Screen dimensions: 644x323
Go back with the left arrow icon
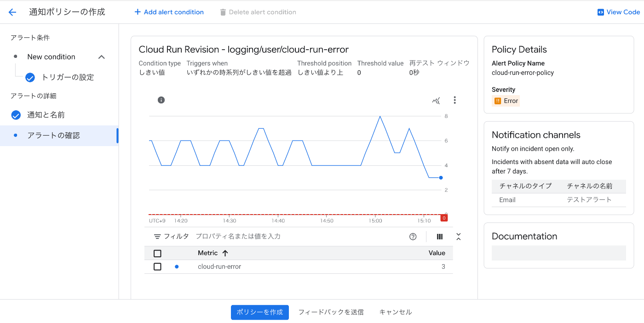tap(12, 12)
